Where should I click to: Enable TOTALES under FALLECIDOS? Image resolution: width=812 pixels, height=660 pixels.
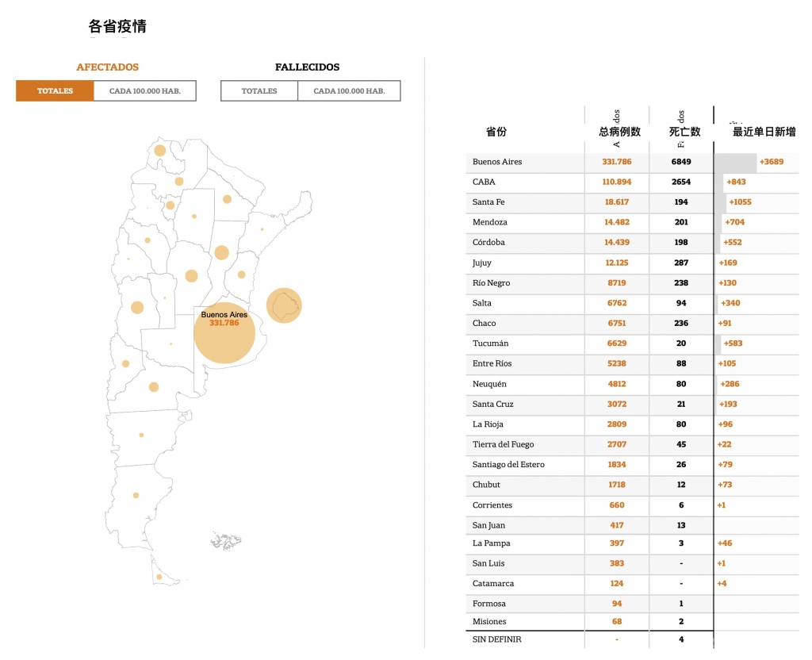pyautogui.click(x=259, y=91)
